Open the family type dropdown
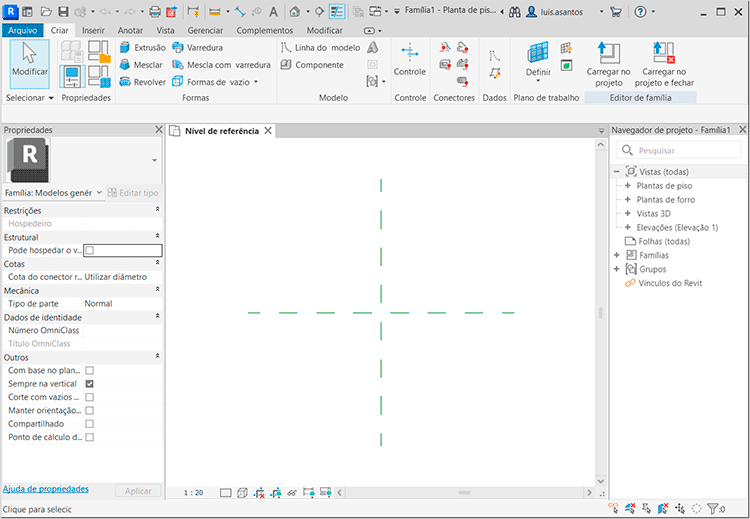Viewport: 750px width, 519px height. pyautogui.click(x=55, y=192)
